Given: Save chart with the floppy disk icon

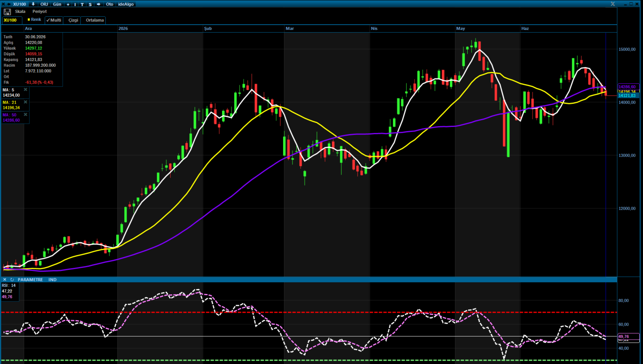Looking at the screenshot, I should [x=7, y=12].
